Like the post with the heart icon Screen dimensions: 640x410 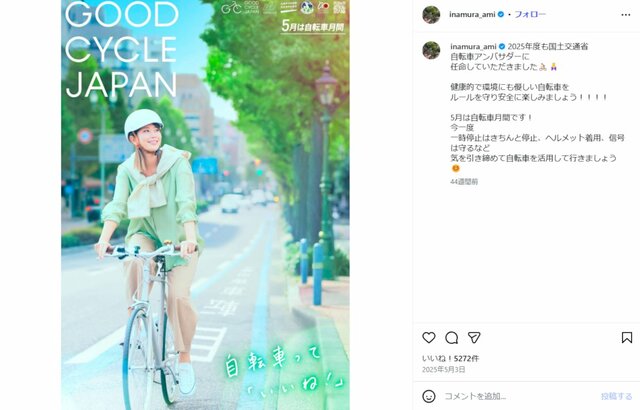[x=429, y=337]
